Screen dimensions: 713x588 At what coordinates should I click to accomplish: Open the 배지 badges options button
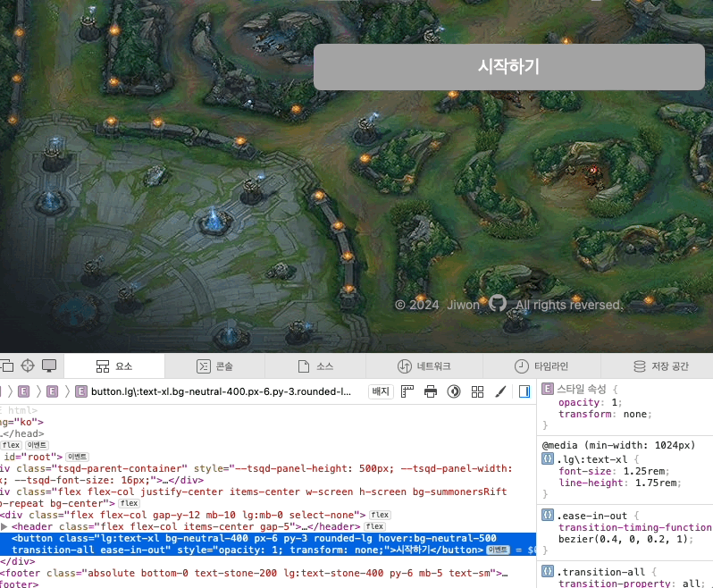click(x=381, y=391)
